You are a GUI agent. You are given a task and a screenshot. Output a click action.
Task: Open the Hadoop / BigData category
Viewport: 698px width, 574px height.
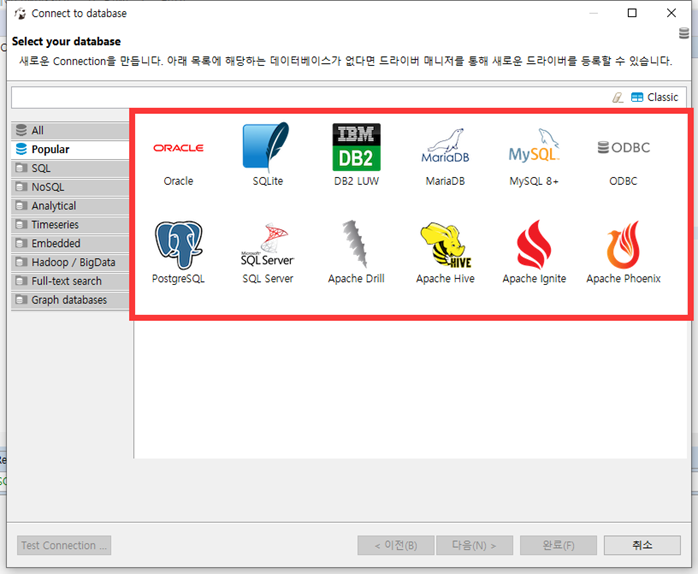70,262
